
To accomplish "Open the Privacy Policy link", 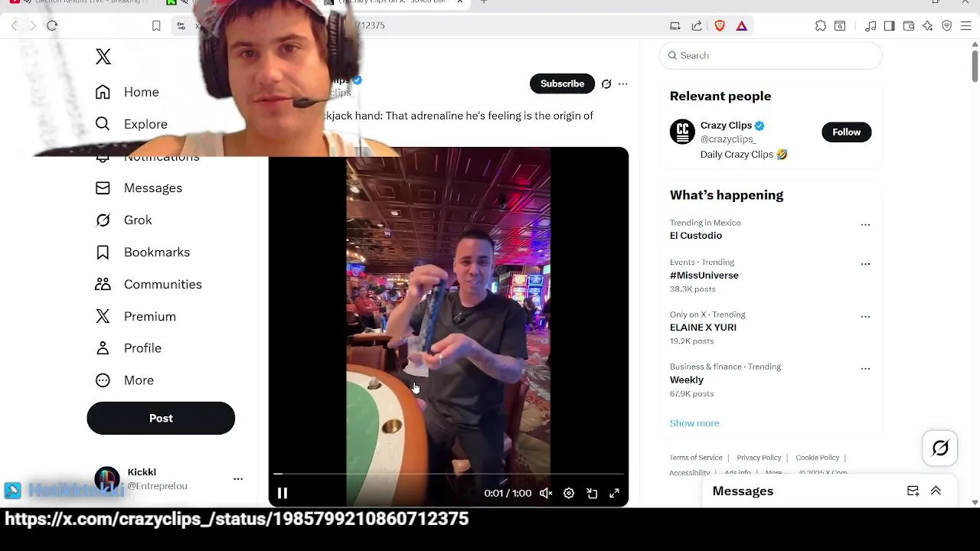I will [759, 458].
